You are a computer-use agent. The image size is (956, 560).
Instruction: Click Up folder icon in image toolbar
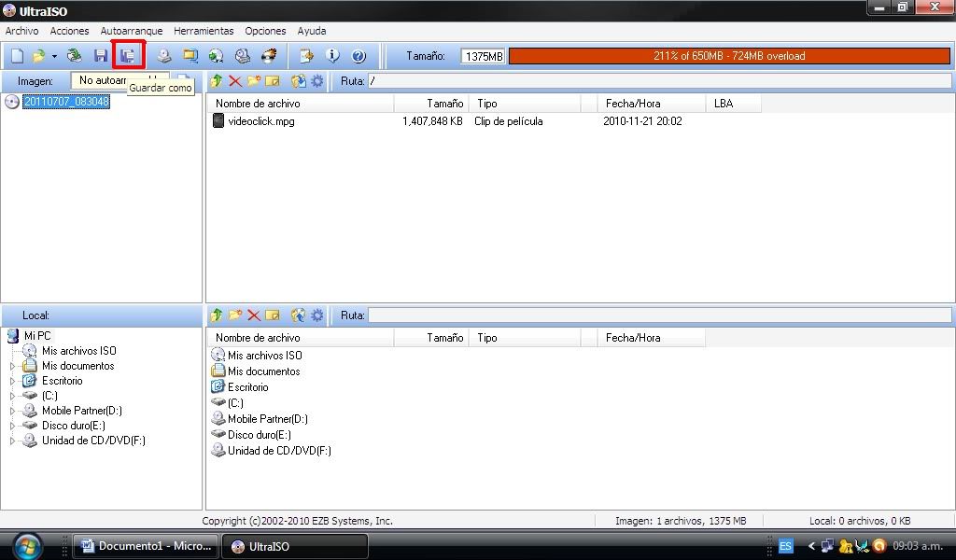pyautogui.click(x=217, y=80)
